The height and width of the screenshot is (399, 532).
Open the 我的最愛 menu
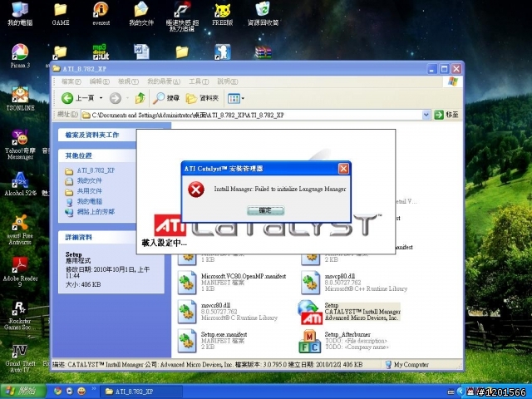[164, 81]
